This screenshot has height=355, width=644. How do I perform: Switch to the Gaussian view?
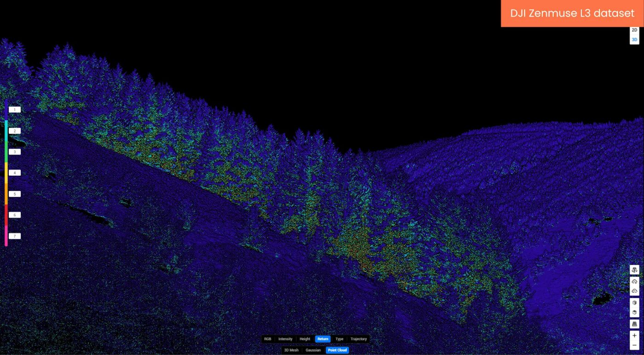click(x=313, y=350)
